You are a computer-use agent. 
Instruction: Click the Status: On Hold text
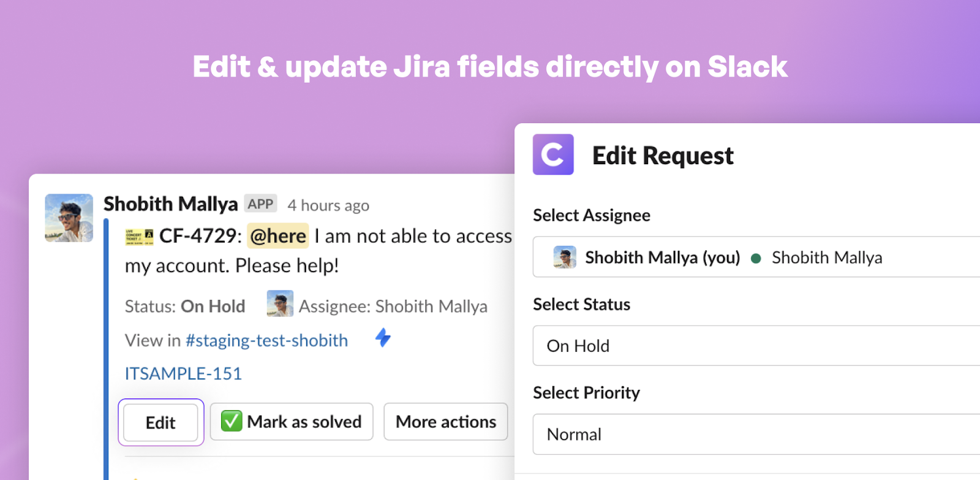tap(185, 306)
